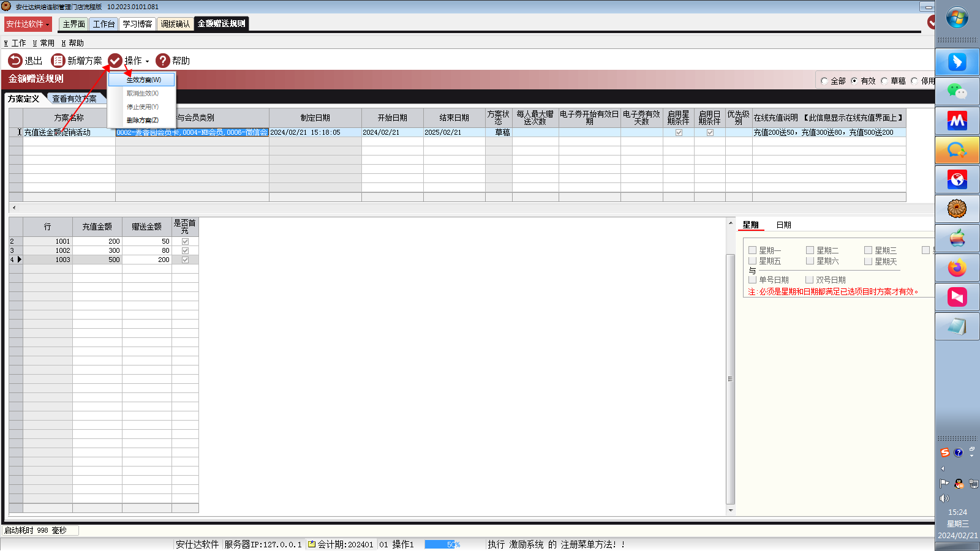The height and width of the screenshot is (551, 980).
Task: Select the 草稿 radio button
Action: (884, 81)
